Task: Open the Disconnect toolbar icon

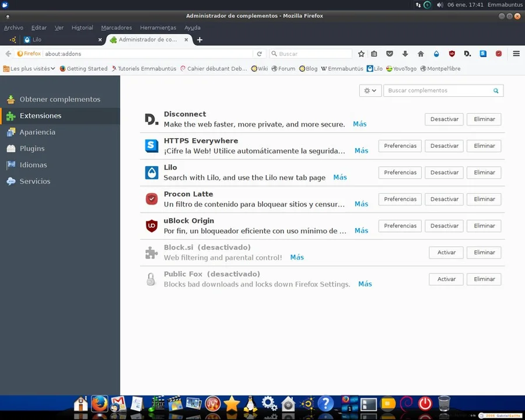Action: [467, 54]
